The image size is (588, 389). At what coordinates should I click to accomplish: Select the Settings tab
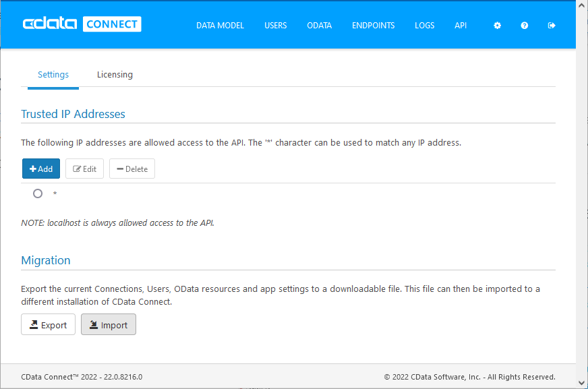[53, 75]
